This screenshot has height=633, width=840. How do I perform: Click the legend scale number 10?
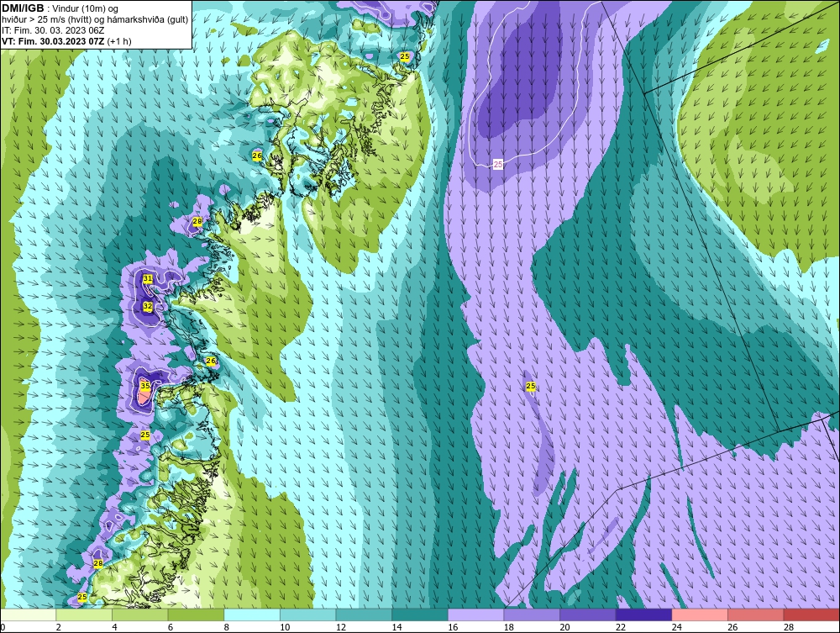point(285,627)
